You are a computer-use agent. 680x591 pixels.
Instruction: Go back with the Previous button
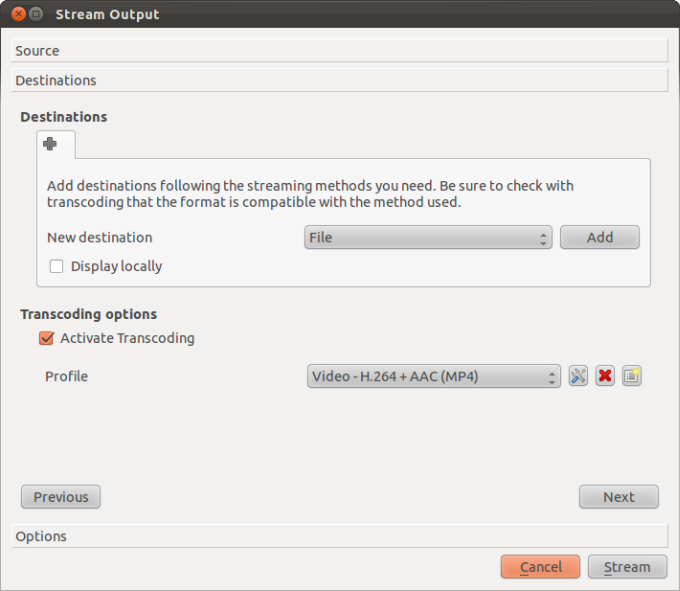click(x=61, y=497)
